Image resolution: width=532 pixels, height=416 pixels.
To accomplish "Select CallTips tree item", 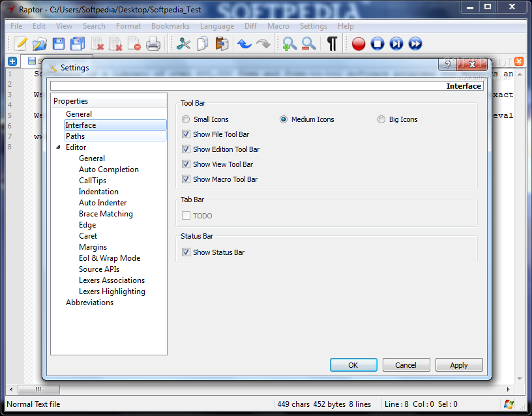I will coord(93,181).
